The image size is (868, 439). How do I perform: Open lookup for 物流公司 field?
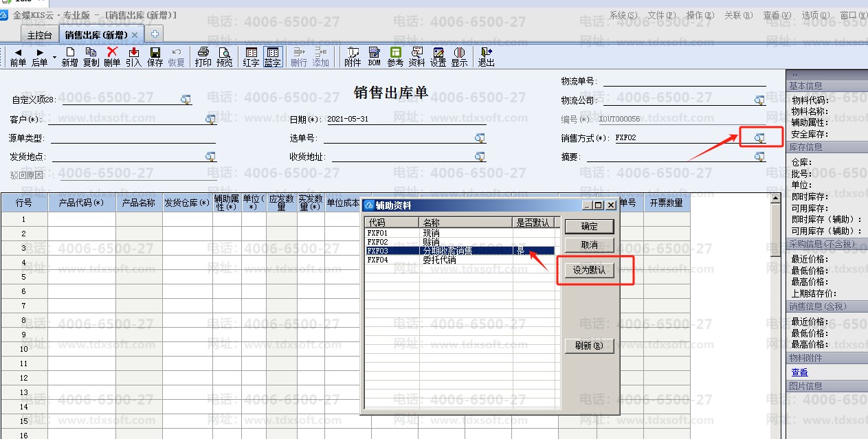point(759,100)
